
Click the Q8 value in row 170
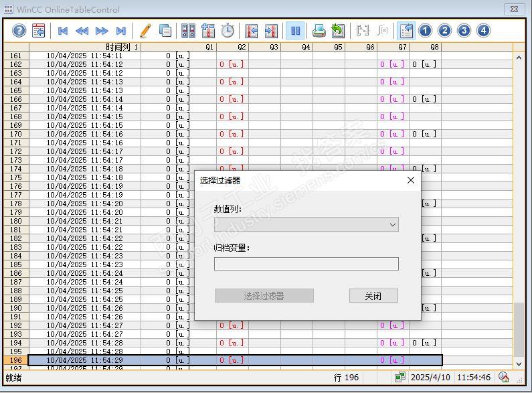(x=426, y=134)
